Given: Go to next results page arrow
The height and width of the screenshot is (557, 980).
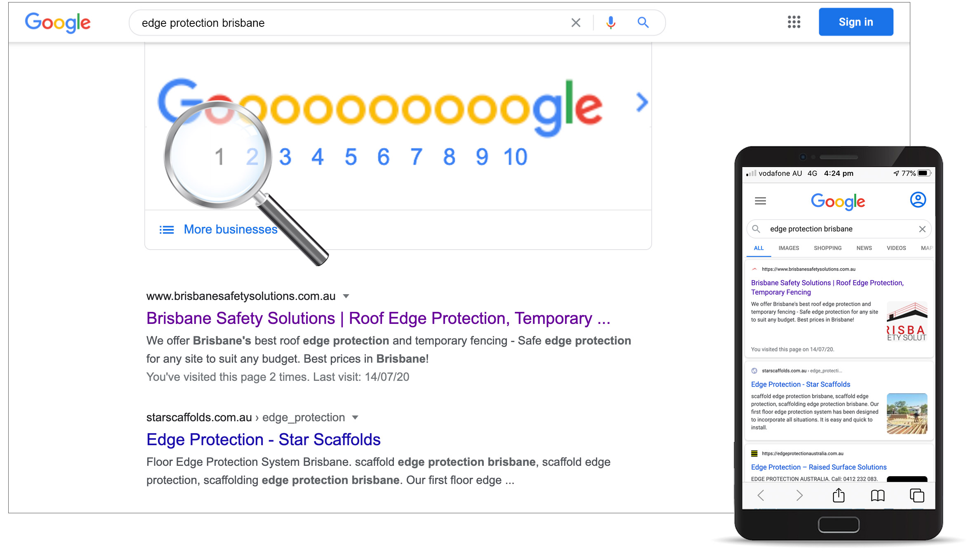Looking at the screenshot, I should pyautogui.click(x=642, y=102).
